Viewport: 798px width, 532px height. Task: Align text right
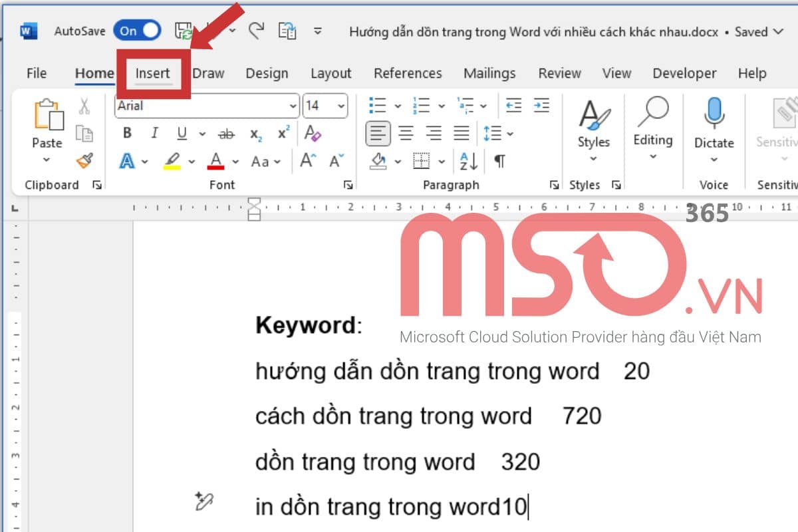pyautogui.click(x=434, y=134)
